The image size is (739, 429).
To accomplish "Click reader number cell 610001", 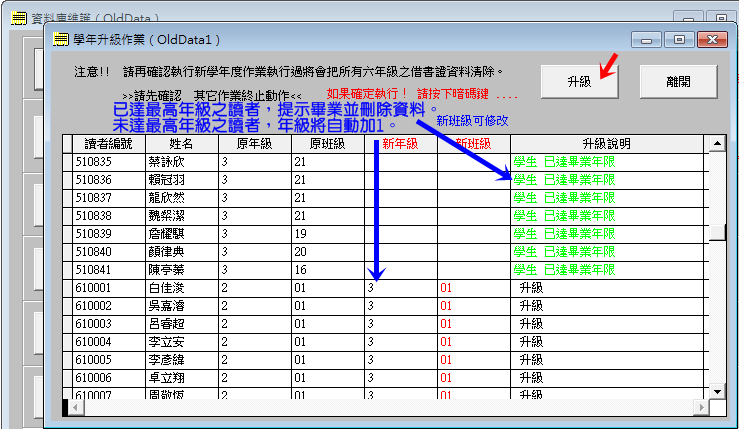I will pos(109,288).
